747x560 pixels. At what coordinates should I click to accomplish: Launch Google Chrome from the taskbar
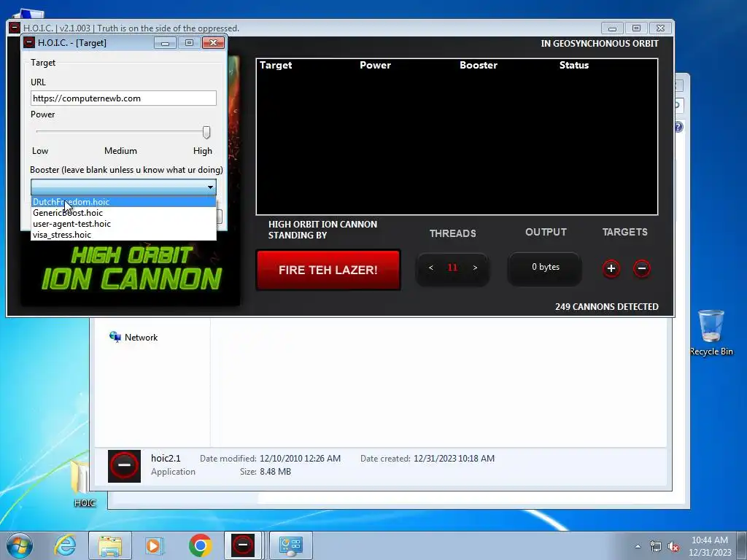(x=200, y=545)
